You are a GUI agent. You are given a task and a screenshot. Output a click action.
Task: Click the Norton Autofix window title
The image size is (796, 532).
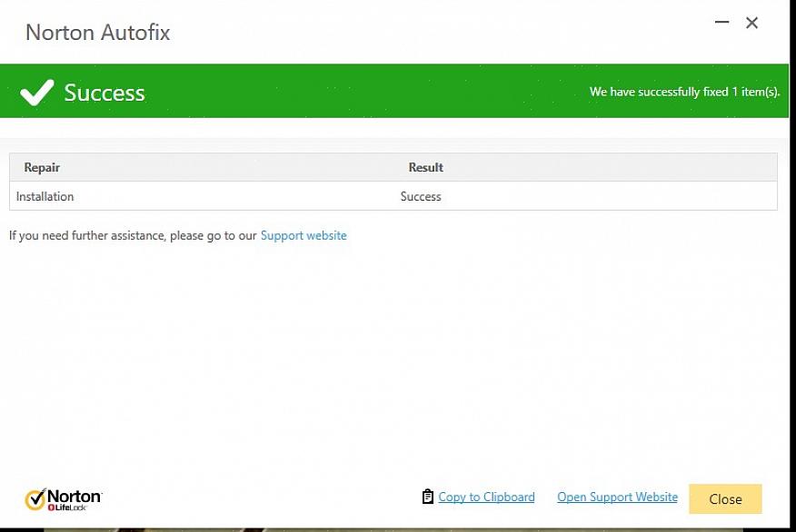[x=97, y=33]
